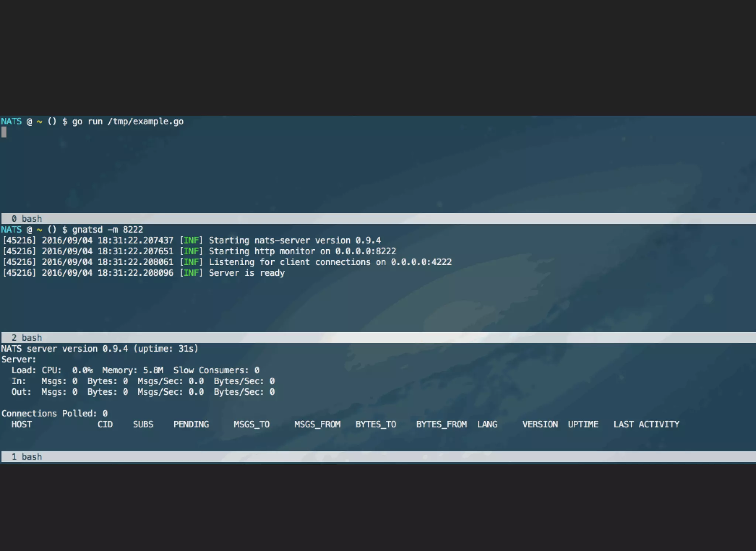Click the MSGS_TO column header
Image resolution: width=756 pixels, height=551 pixels.
pyautogui.click(x=251, y=424)
